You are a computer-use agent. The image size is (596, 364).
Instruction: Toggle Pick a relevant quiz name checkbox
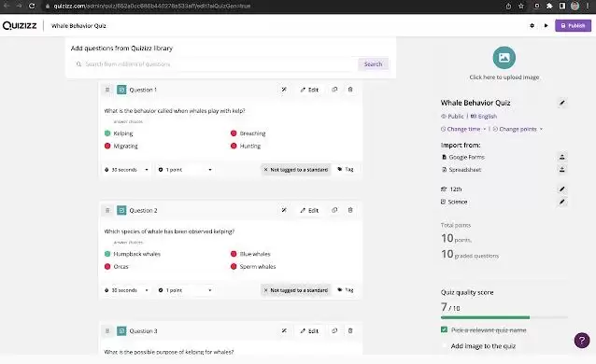(444, 329)
